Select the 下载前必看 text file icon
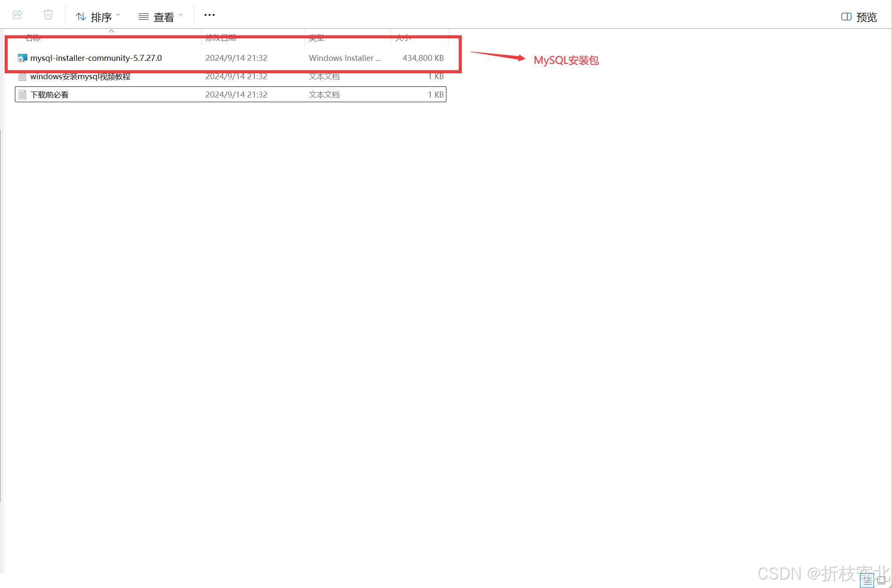 click(22, 95)
